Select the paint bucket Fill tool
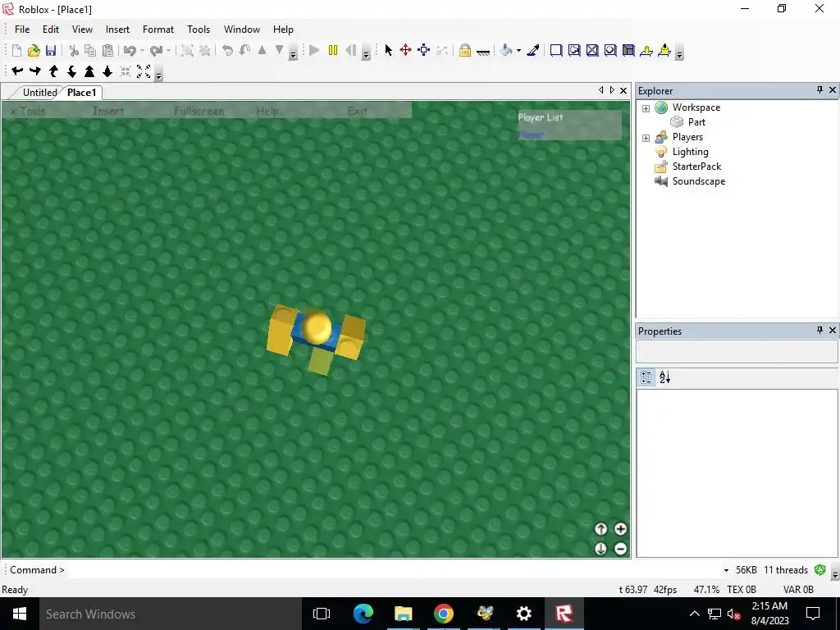Viewport: 840px width, 630px height. tap(506, 50)
